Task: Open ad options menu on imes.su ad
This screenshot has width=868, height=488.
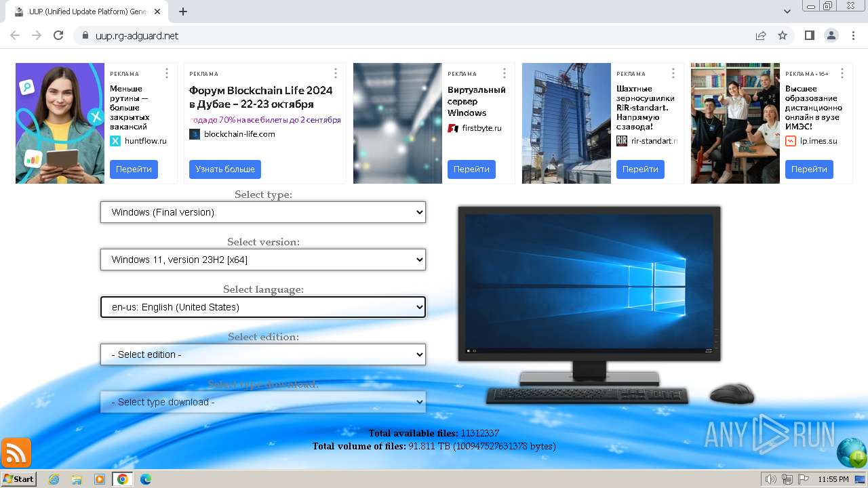Action: (842, 73)
